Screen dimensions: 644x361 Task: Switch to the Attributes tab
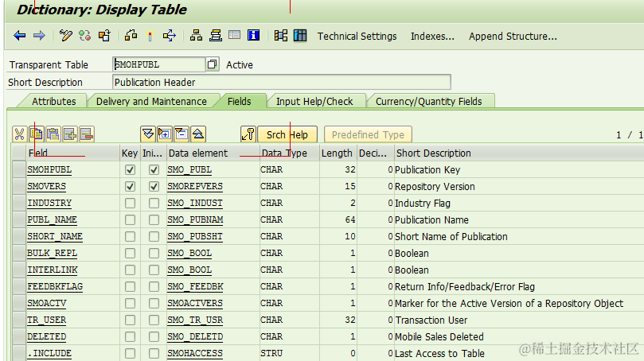(x=54, y=101)
